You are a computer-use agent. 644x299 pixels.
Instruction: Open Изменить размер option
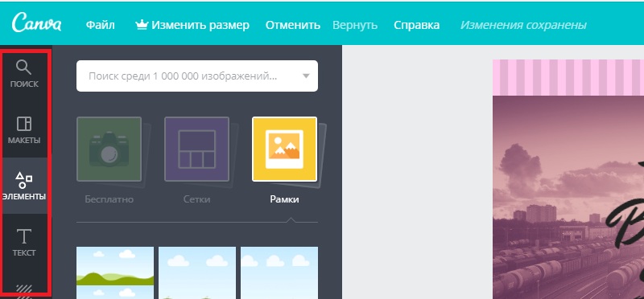click(x=200, y=25)
